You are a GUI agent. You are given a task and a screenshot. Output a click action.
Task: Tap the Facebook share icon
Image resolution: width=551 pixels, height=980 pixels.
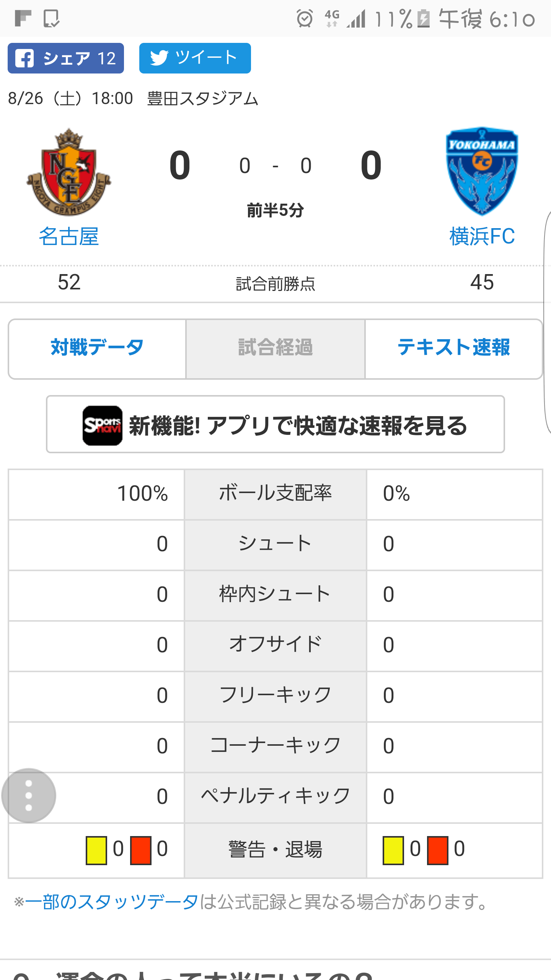tap(24, 58)
